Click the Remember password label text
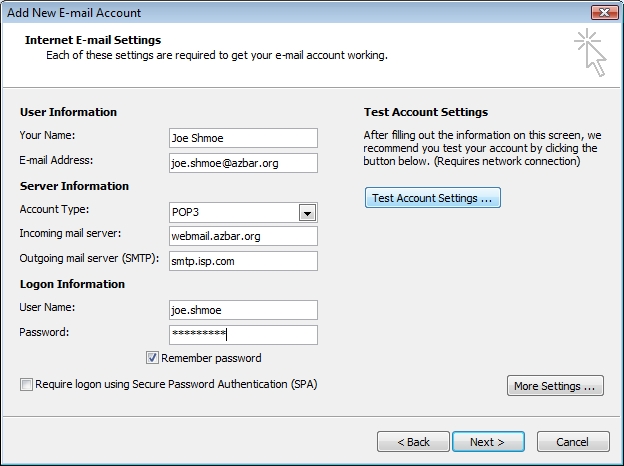624x466 pixels. click(211, 358)
